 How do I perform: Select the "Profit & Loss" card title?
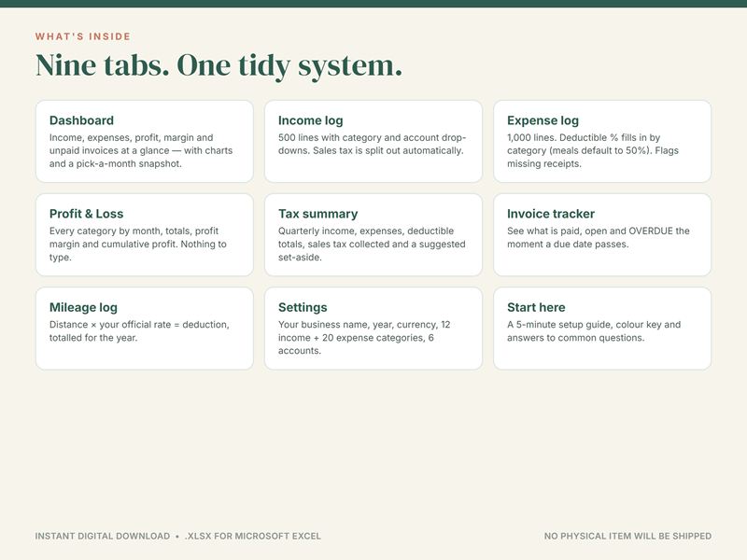click(x=86, y=214)
